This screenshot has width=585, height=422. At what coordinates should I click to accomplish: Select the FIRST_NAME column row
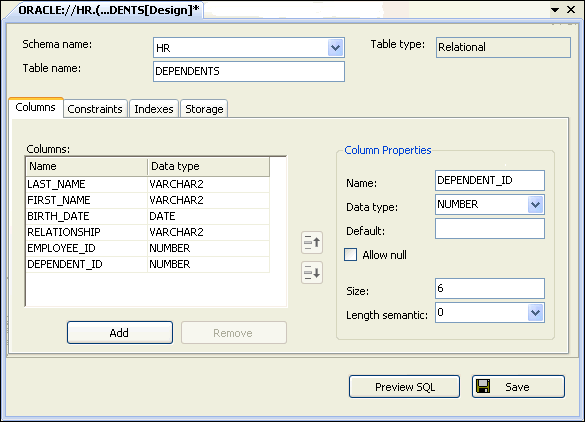148,200
